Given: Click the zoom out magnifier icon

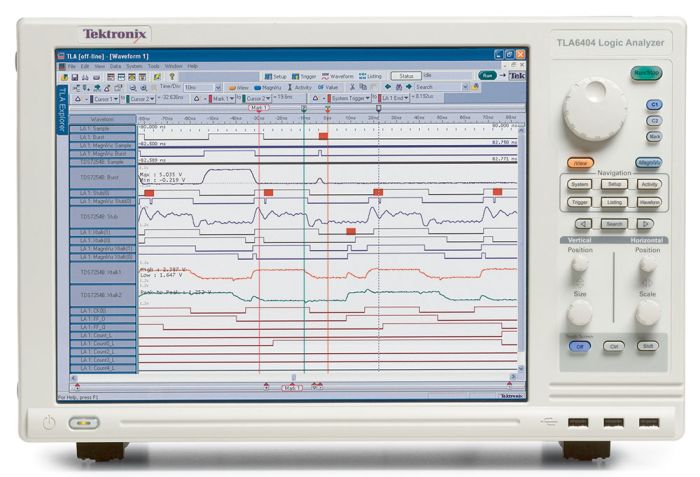Looking at the screenshot, I should pyautogui.click(x=133, y=88).
